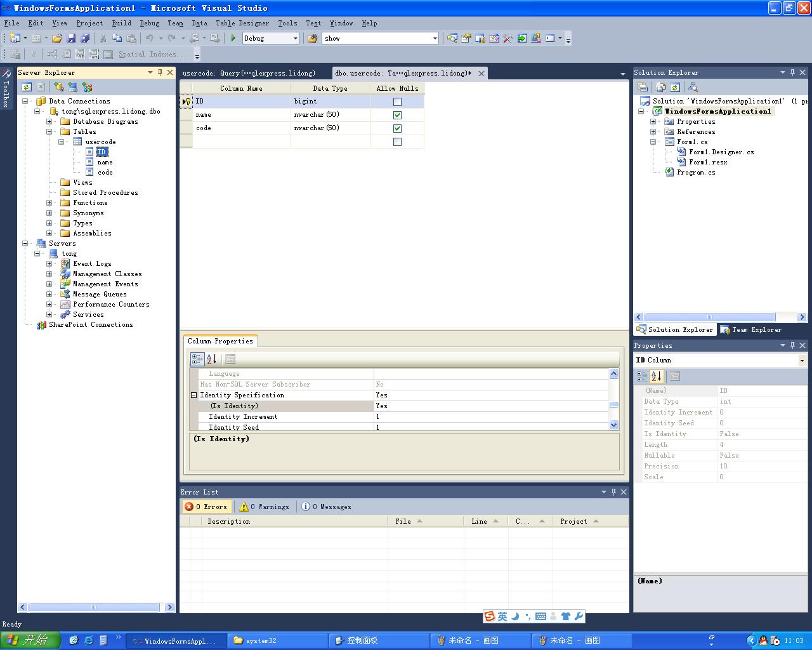The width and height of the screenshot is (812, 650).
Task: Click the Open File folder icon in toolbar
Action: click(x=57, y=38)
